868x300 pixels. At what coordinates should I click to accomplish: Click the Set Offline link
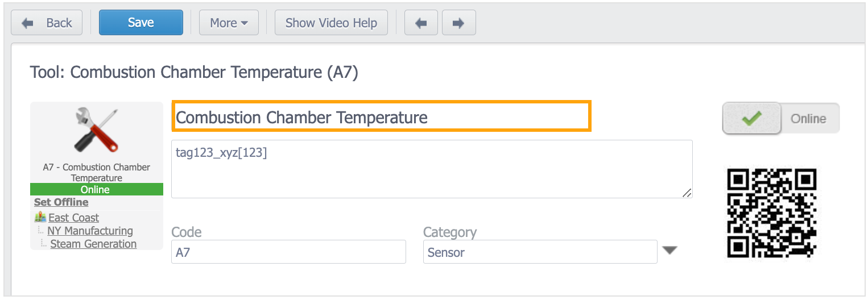61,202
